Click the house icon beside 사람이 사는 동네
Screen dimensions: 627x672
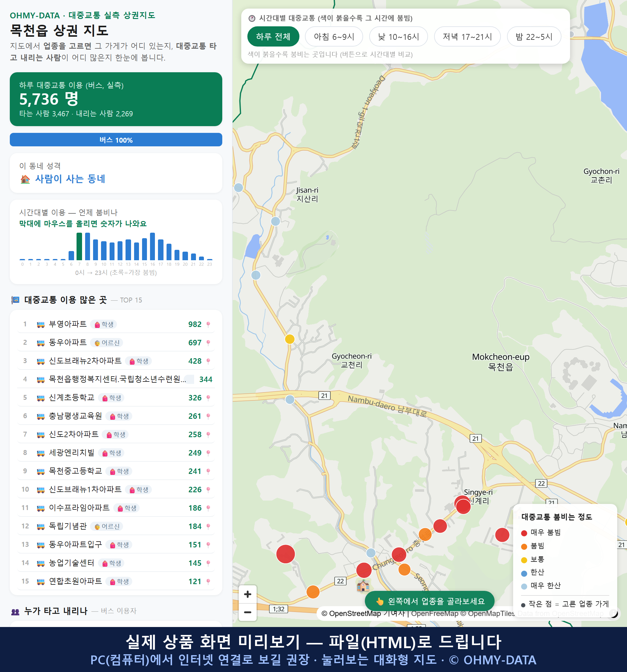pyautogui.click(x=25, y=179)
